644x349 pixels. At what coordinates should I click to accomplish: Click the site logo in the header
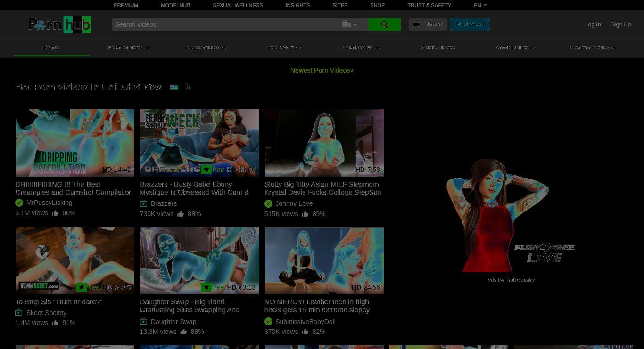(60, 24)
